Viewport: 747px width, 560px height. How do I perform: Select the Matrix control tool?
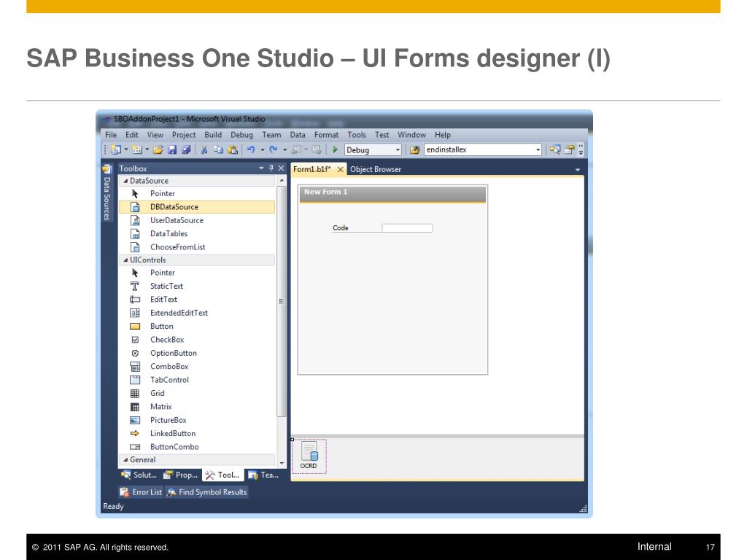pos(197,407)
